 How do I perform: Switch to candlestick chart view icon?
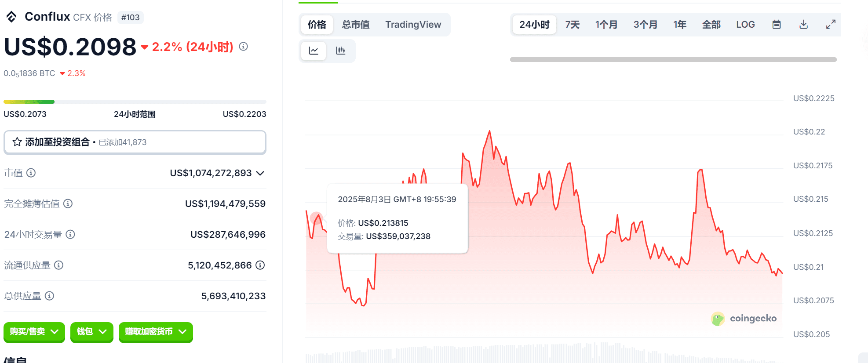340,51
